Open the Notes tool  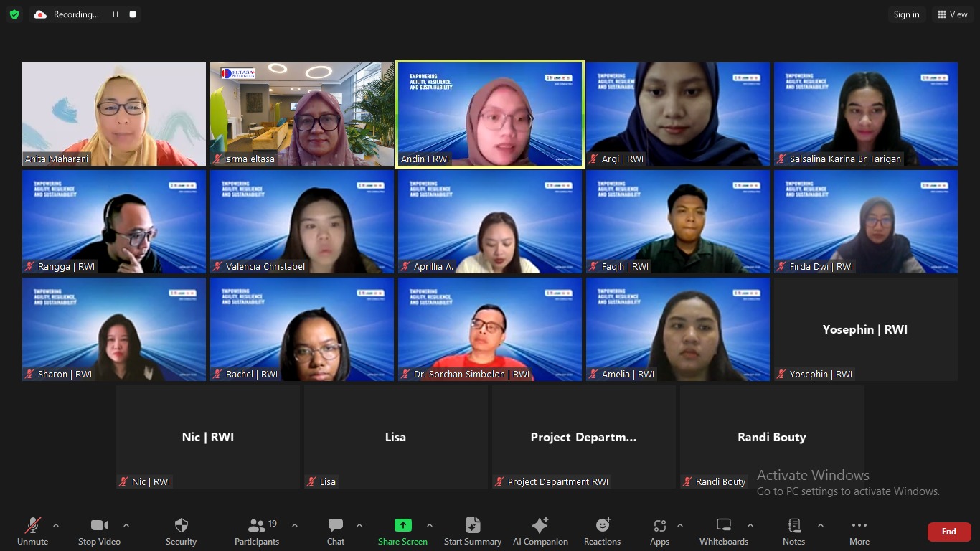point(793,531)
